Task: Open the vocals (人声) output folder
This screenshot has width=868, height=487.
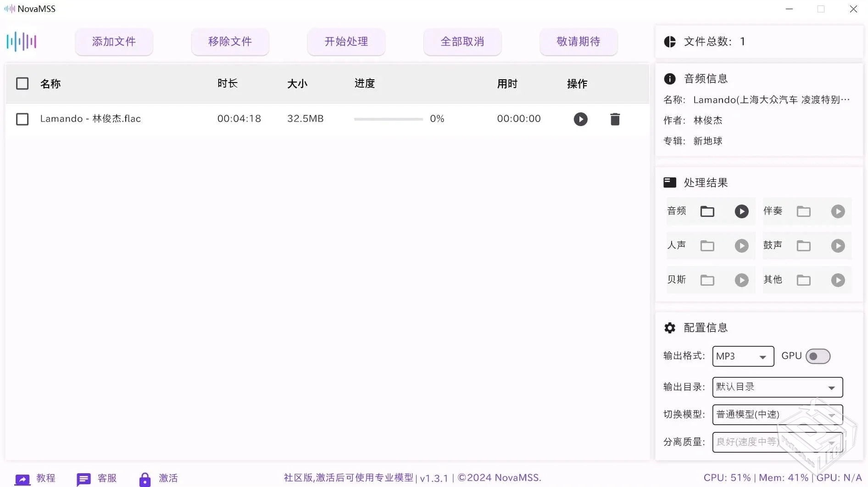Action: click(707, 245)
